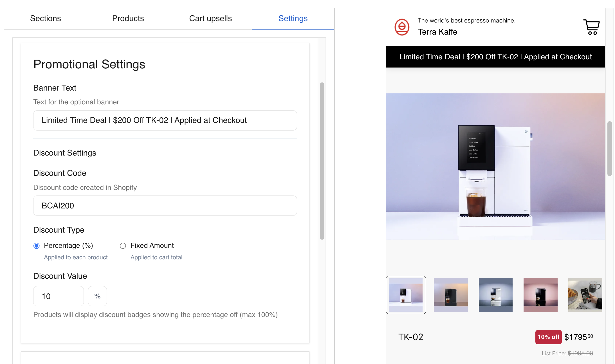
Task: Select the phone and croissant thumbnail
Action: 585,295
